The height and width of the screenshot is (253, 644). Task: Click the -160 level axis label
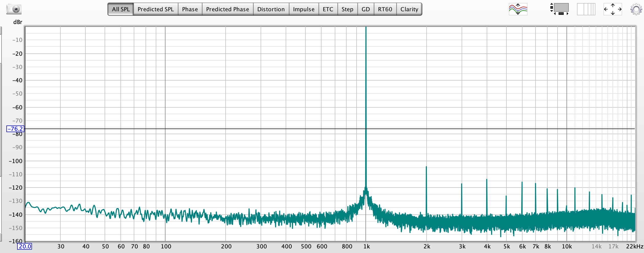click(x=16, y=241)
